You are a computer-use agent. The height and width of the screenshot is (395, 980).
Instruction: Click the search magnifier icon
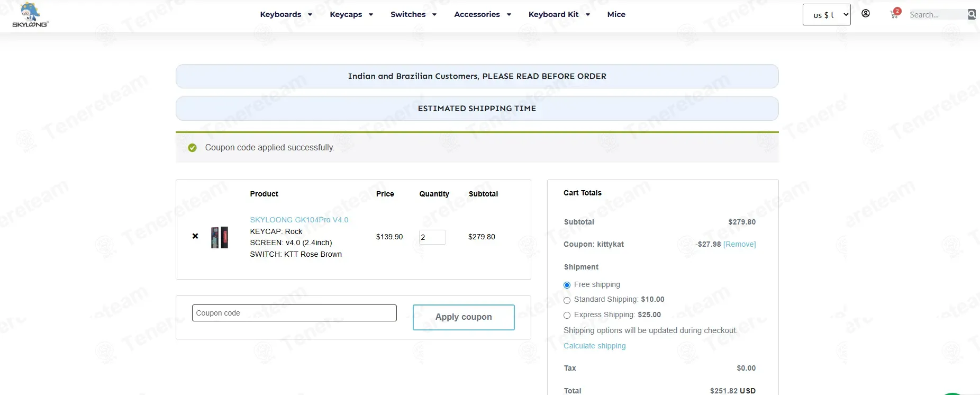tap(972, 14)
